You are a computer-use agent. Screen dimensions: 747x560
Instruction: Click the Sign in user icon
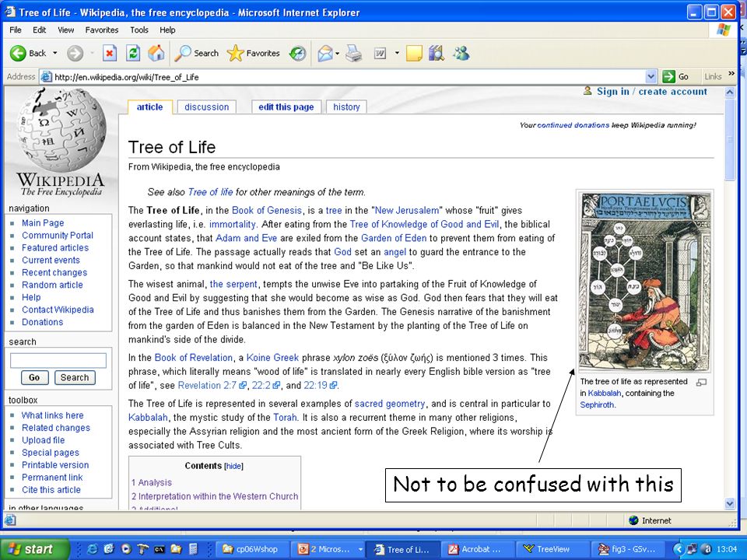pos(588,91)
